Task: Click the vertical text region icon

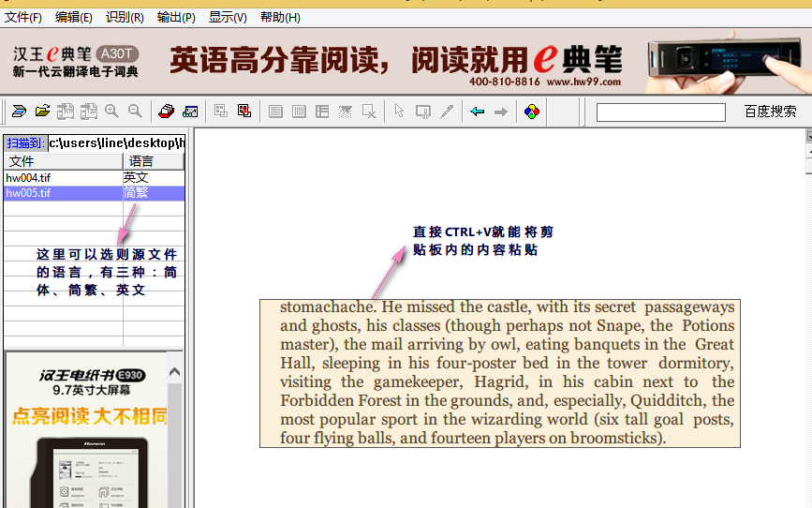Action: pyautogui.click(x=299, y=112)
